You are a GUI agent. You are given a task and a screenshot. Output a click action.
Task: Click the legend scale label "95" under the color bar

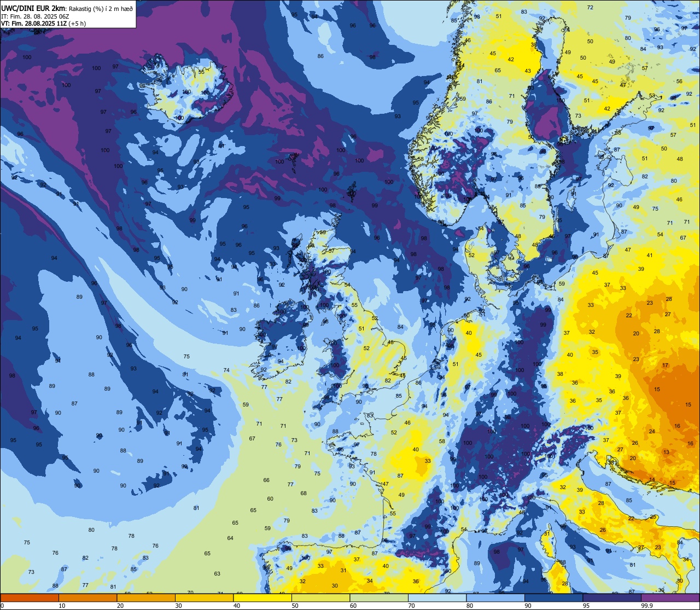click(586, 606)
